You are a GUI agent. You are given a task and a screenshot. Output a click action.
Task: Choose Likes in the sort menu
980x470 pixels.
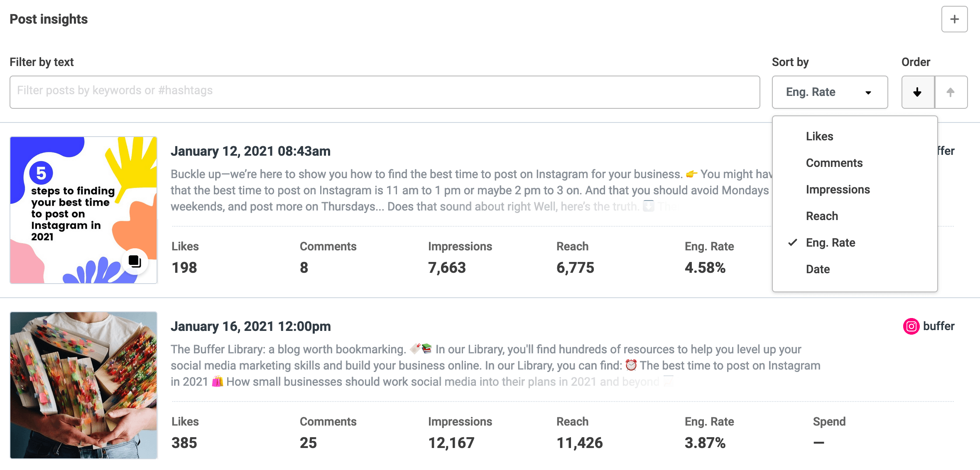point(819,136)
